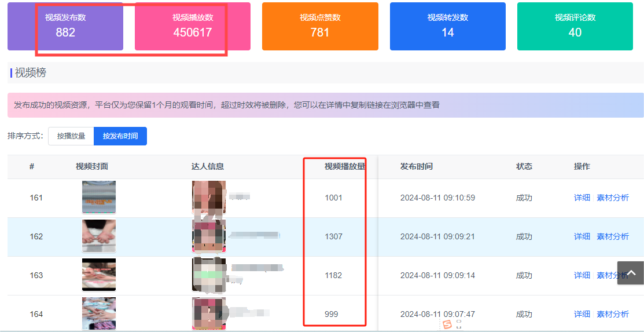The height and width of the screenshot is (332, 644).
Task: Click the scroll-to-top arrow button
Action: click(631, 273)
